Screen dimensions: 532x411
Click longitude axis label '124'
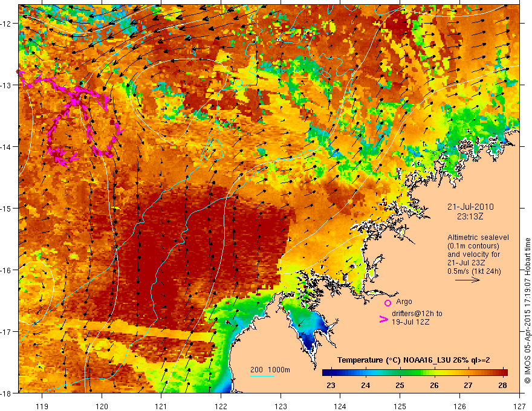340,406
